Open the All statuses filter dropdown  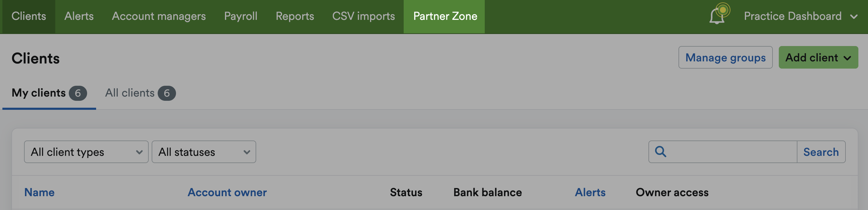point(204,152)
